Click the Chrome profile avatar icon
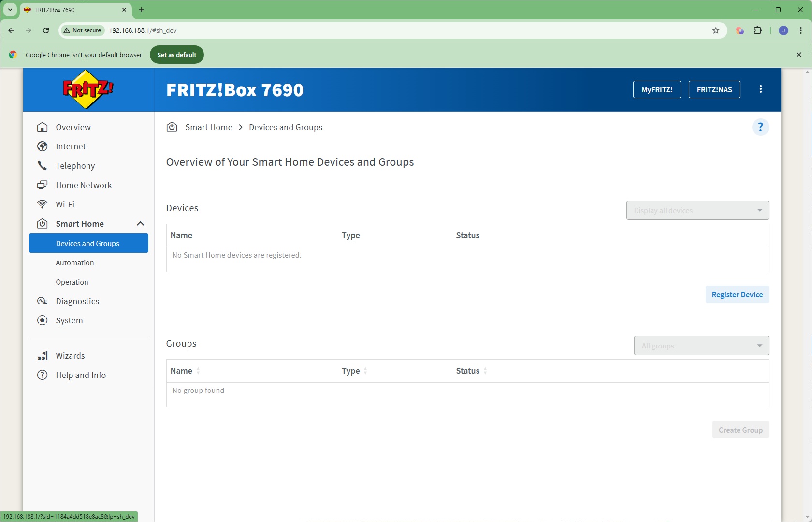This screenshot has width=812, height=522. pos(783,30)
